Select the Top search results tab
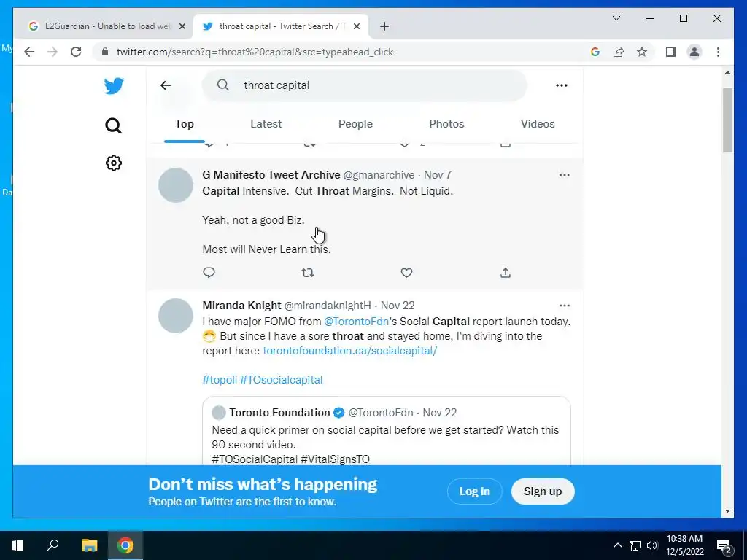This screenshot has height=560, width=747. [185, 124]
